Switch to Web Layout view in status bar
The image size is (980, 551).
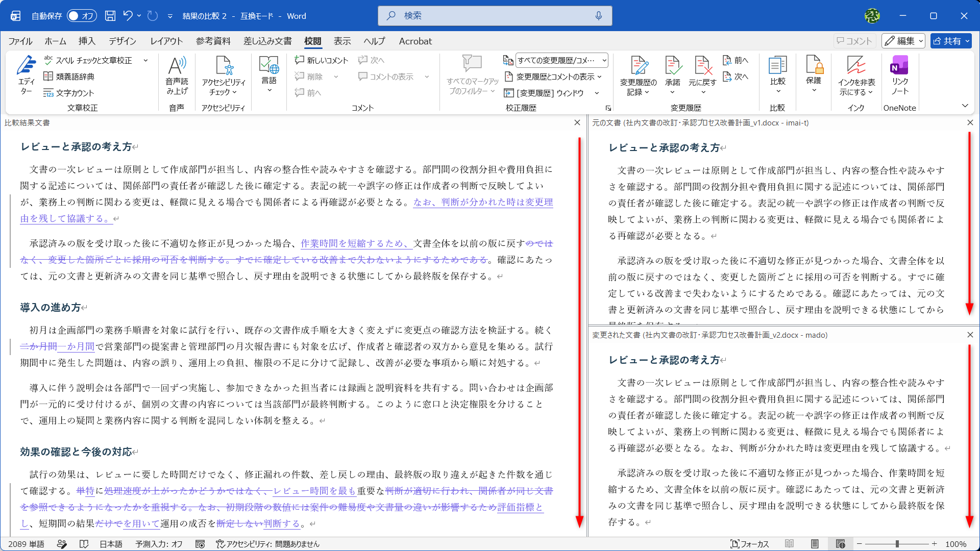coord(840,544)
